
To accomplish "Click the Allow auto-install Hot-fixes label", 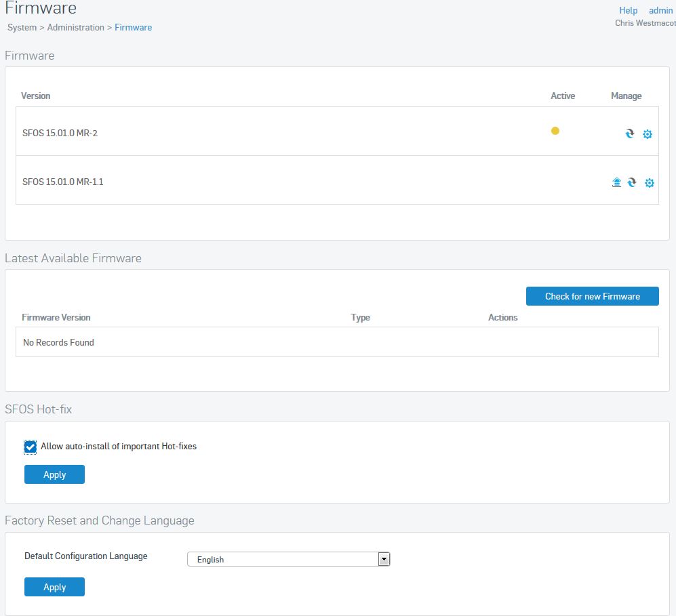I will coord(119,447).
